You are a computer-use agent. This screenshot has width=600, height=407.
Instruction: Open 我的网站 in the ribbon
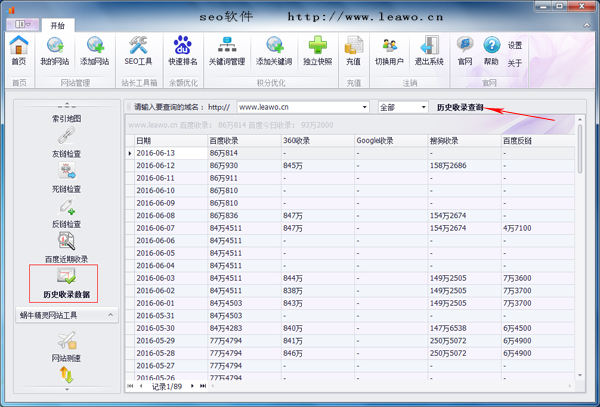coord(55,50)
